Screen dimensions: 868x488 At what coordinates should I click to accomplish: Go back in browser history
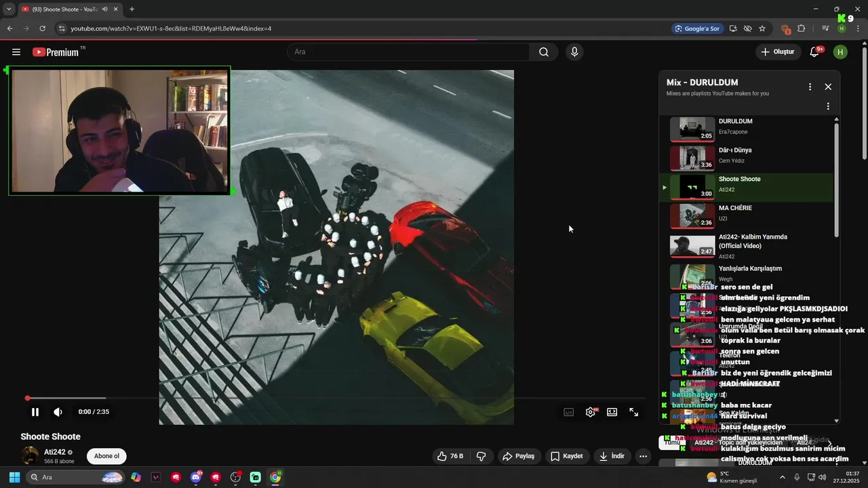coord(9,28)
